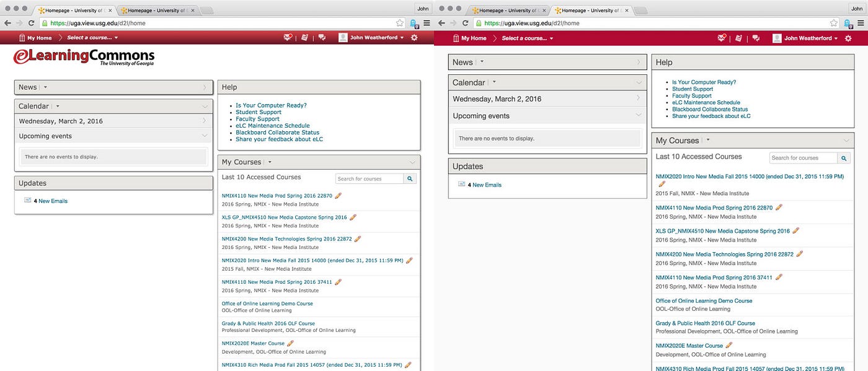Screen dimensions: 868x371
Task: Click pencil beside NMIX4110 37411 in right window
Action: (x=779, y=277)
